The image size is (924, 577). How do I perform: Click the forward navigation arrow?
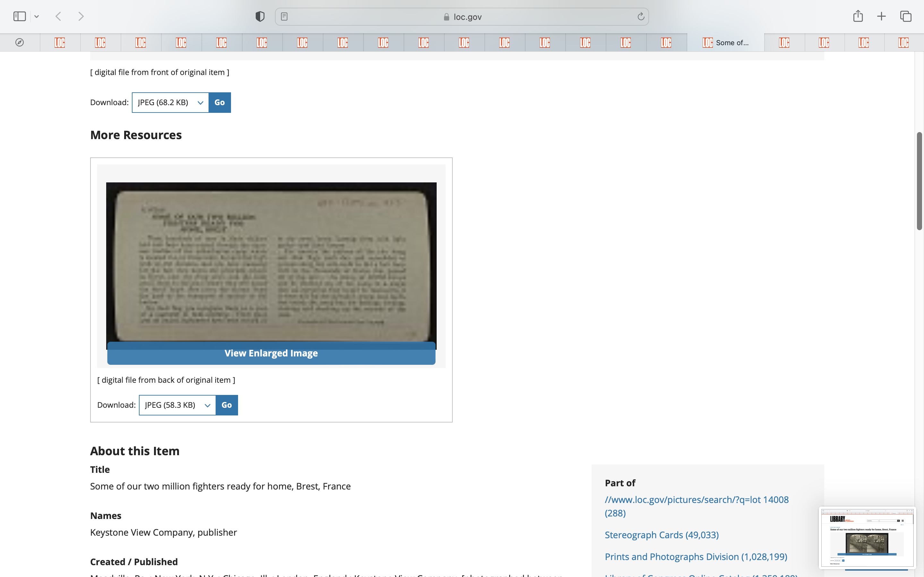(x=81, y=16)
